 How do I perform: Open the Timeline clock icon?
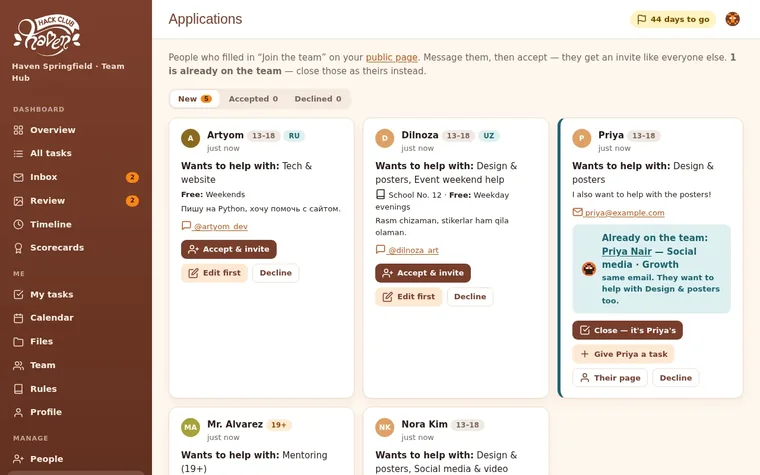18,224
